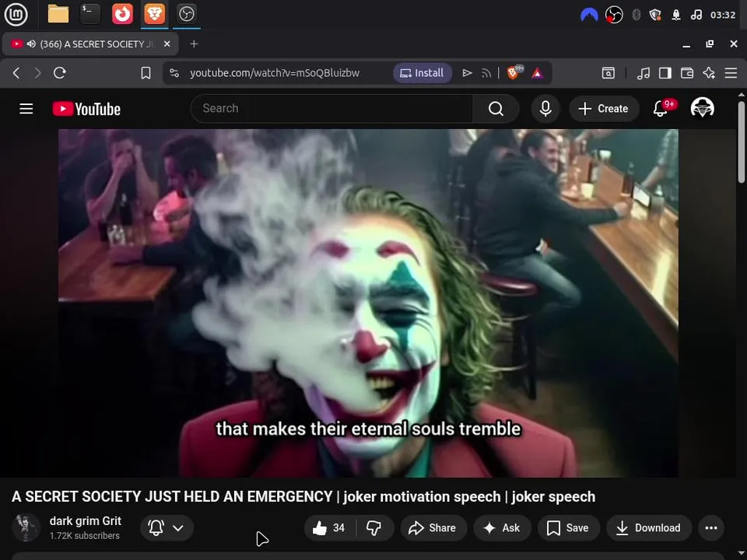The image size is (747, 560).
Task: Close the YouTube browser tab
Action: pyautogui.click(x=167, y=44)
